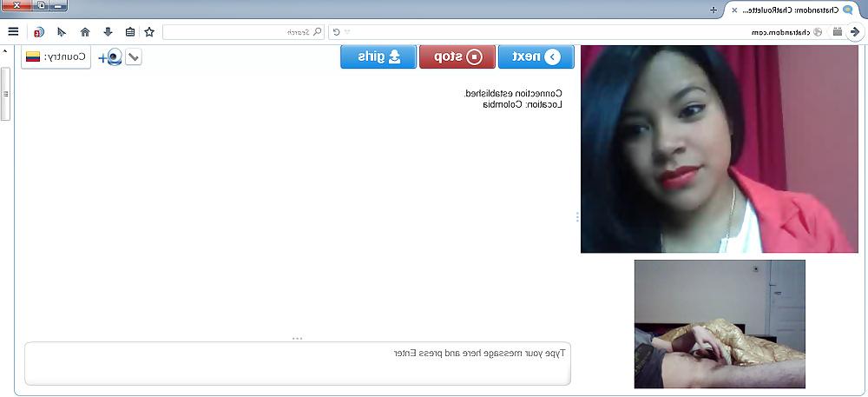The image size is (868, 397).
Task: Bookmark this page with the star
Action: [x=149, y=32]
